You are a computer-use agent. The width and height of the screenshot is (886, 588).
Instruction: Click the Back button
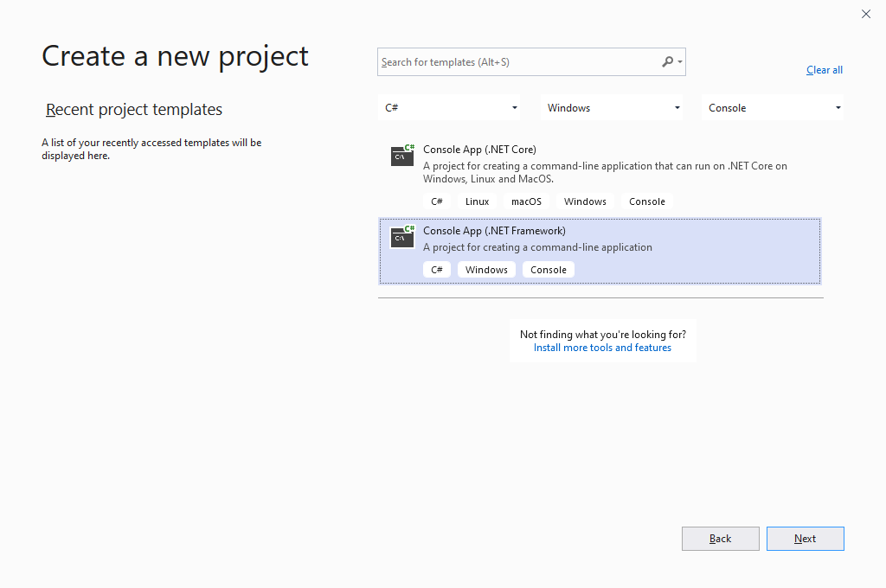(x=721, y=539)
